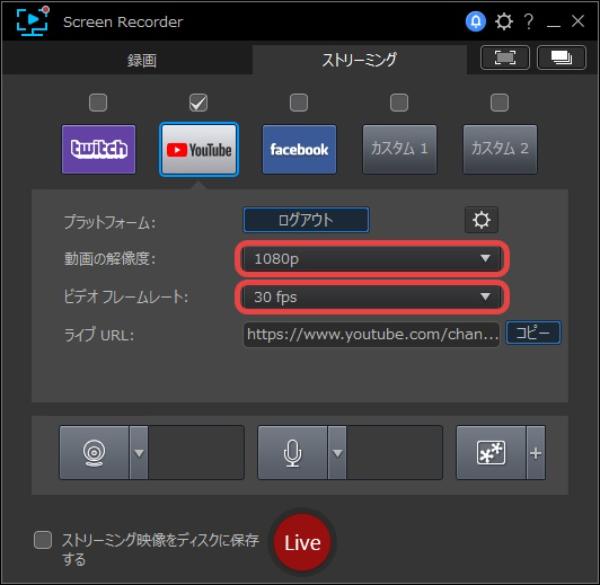Screen dimensions: 600x585
Task: Click the overlay effects button
Action: (491, 453)
